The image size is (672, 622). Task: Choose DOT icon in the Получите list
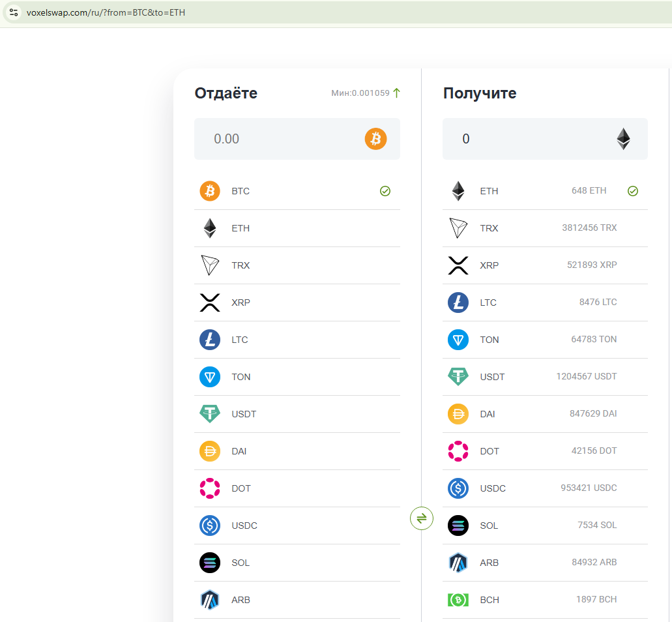click(x=458, y=451)
